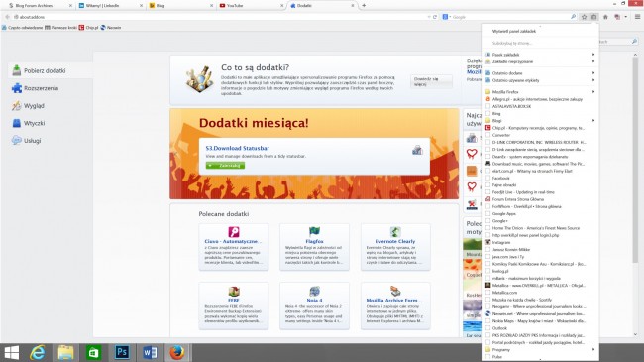Image resolution: width=644 pixels, height=362 pixels.
Task: Click the Flagfox add-on card icon
Action: pos(314,232)
